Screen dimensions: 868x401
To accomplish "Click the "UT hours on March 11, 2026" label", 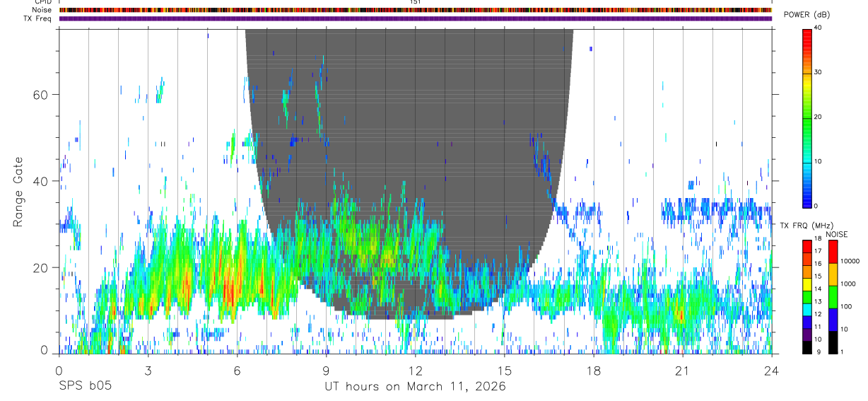I will click(415, 387).
